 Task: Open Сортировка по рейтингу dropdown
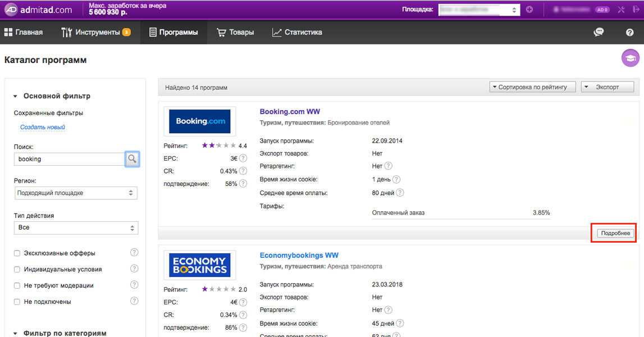click(532, 87)
